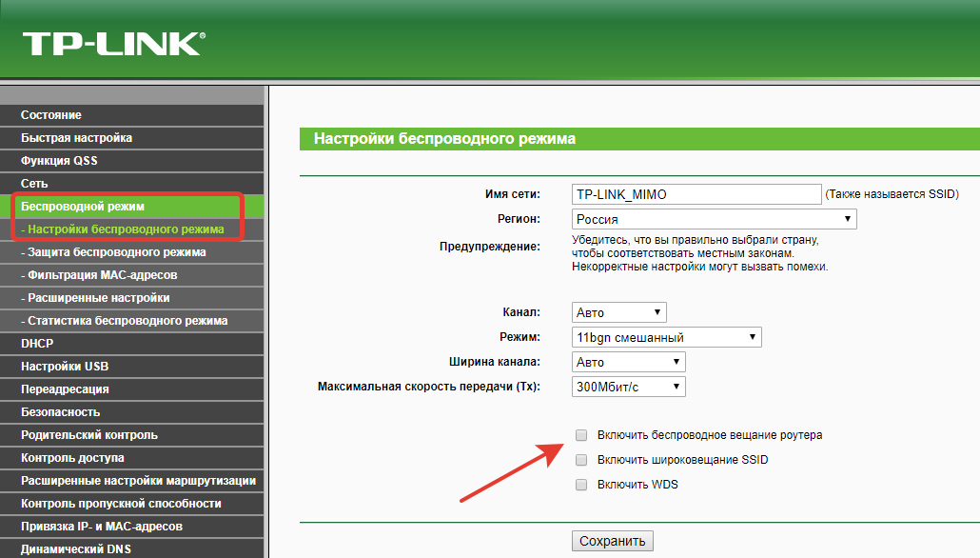Image resolution: width=980 pixels, height=558 pixels.
Task: Open Родительский контроль menu item
Action: point(89,435)
